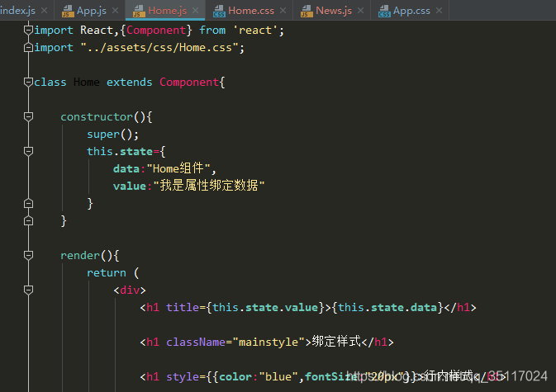Place cursor on 'react' import string
556x392 pixels.
[x=255, y=30]
